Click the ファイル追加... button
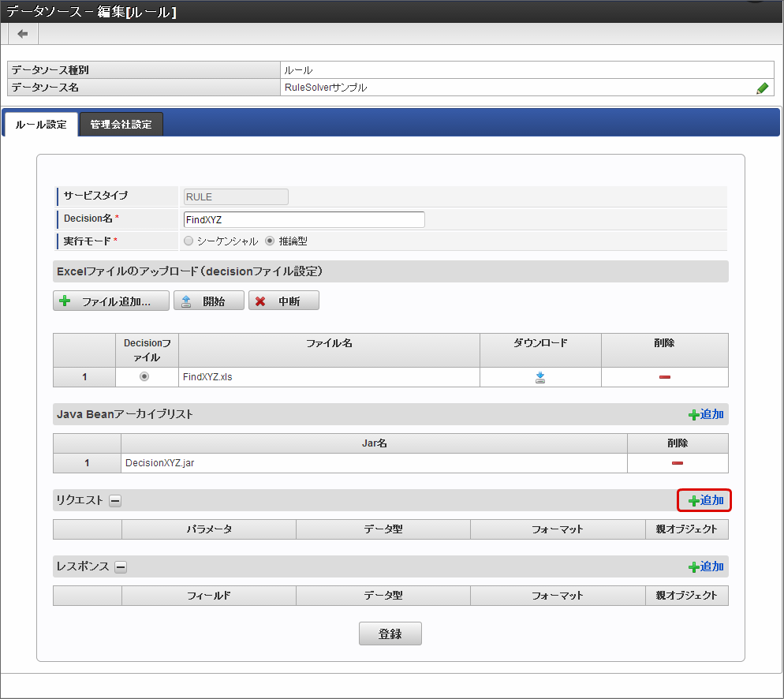784x699 pixels. click(x=111, y=301)
